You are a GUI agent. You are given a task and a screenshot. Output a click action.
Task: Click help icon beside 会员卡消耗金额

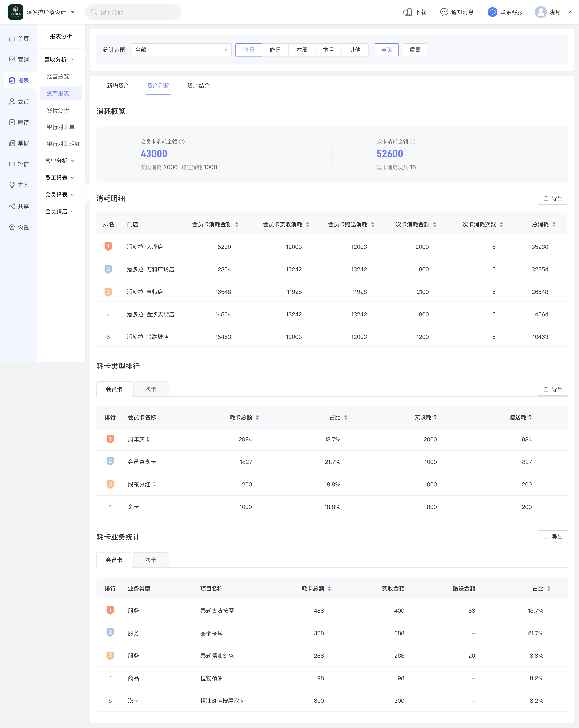(x=182, y=141)
